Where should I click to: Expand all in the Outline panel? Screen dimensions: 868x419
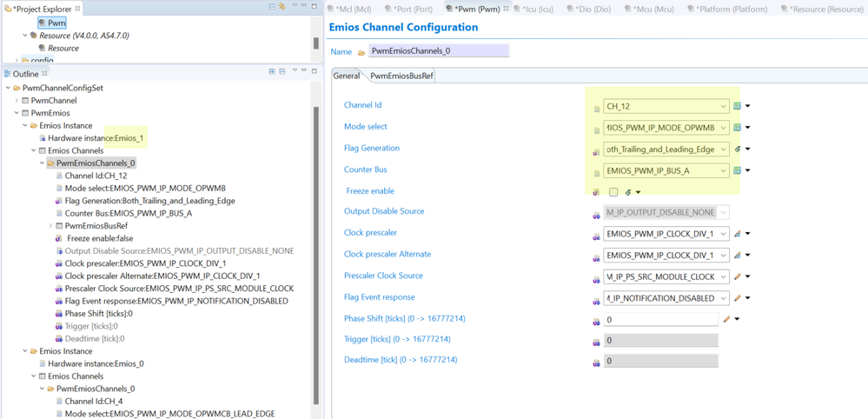pyautogui.click(x=272, y=72)
